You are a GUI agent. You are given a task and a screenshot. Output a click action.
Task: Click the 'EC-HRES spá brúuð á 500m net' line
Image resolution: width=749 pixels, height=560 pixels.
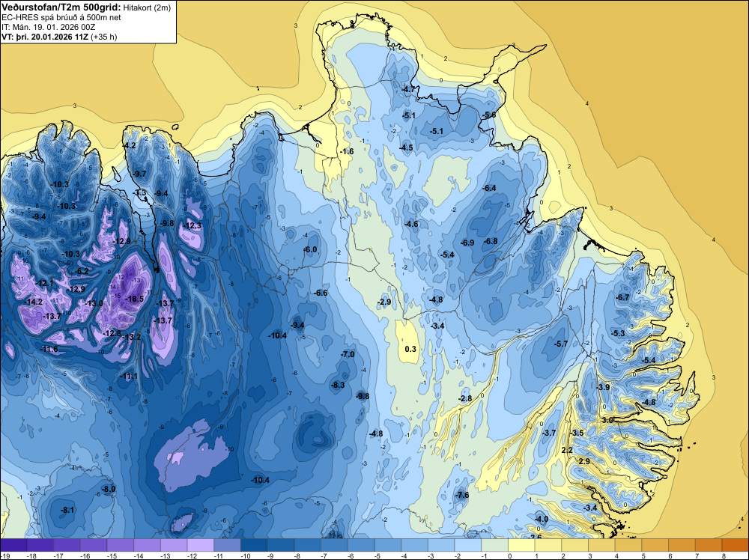click(x=61, y=17)
